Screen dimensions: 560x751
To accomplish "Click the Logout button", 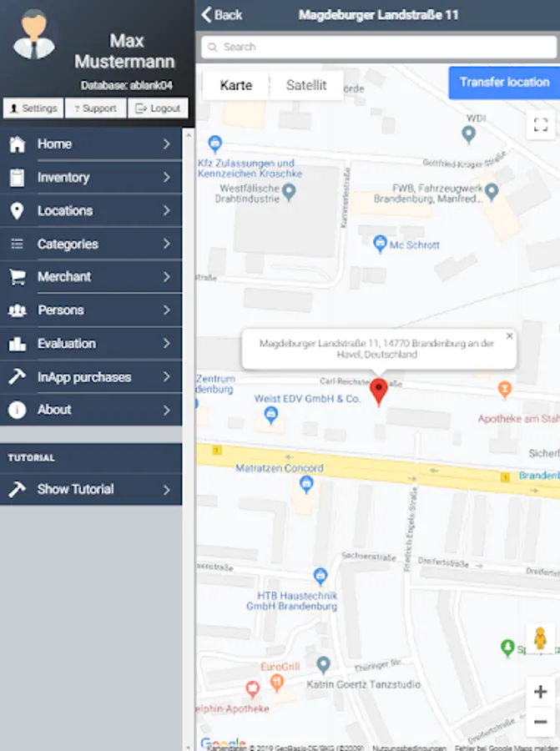I will tap(158, 108).
